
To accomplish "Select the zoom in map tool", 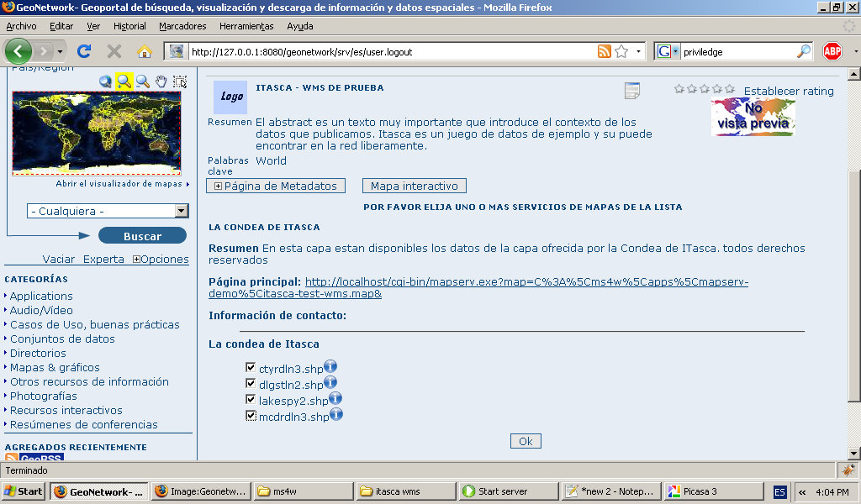I will pyautogui.click(x=124, y=81).
